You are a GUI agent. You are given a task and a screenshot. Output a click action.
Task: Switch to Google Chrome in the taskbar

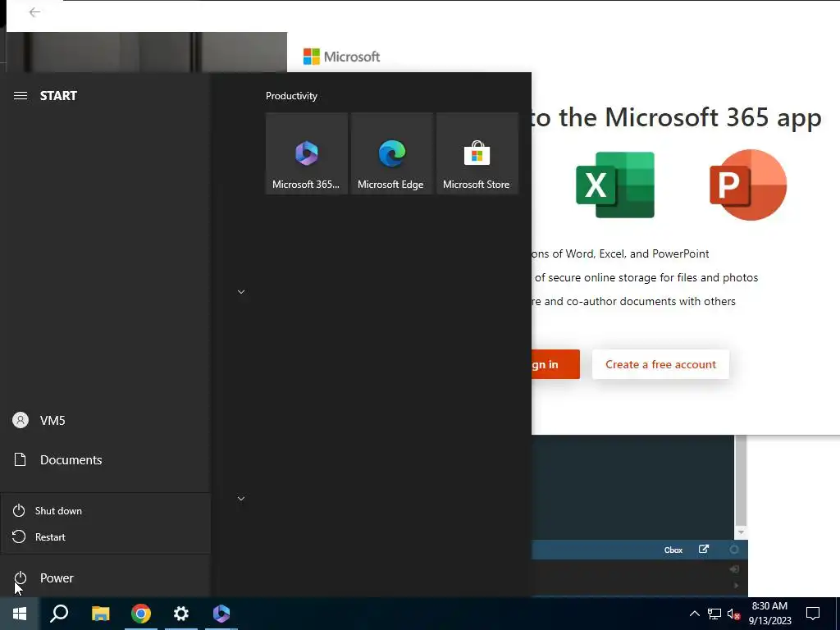(141, 614)
